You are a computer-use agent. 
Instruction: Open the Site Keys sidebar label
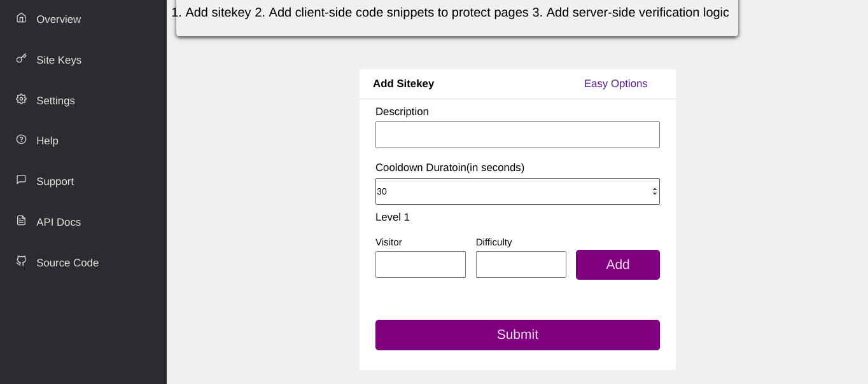59,60
